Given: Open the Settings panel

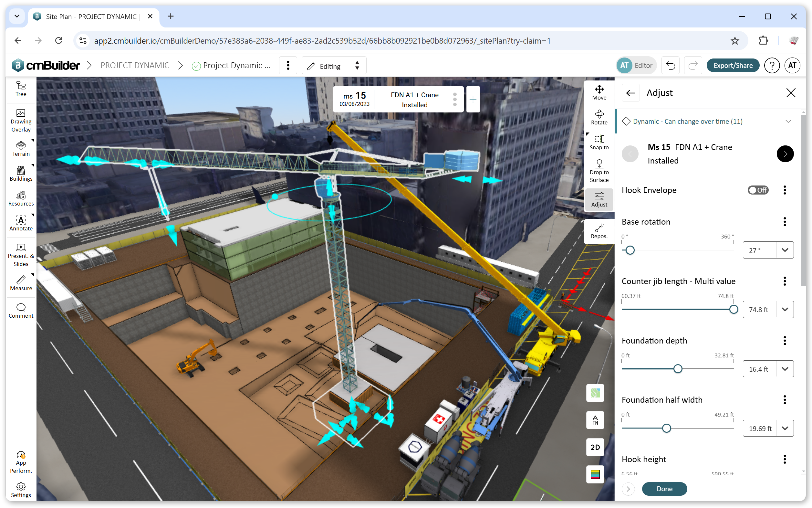Looking at the screenshot, I should coord(21,490).
